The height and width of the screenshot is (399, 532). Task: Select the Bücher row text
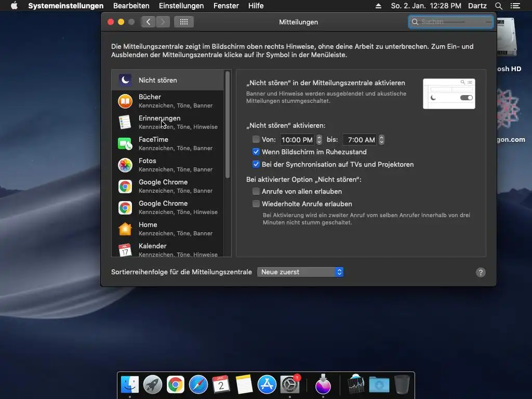176,101
